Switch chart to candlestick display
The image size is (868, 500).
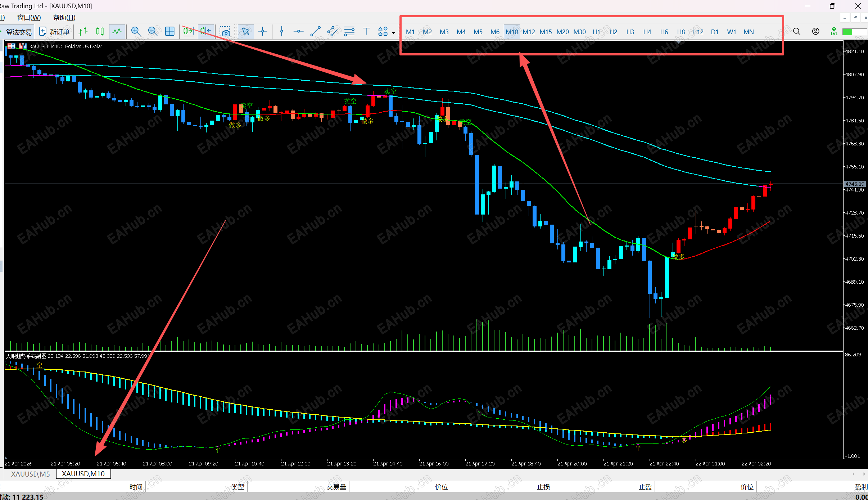coord(100,32)
